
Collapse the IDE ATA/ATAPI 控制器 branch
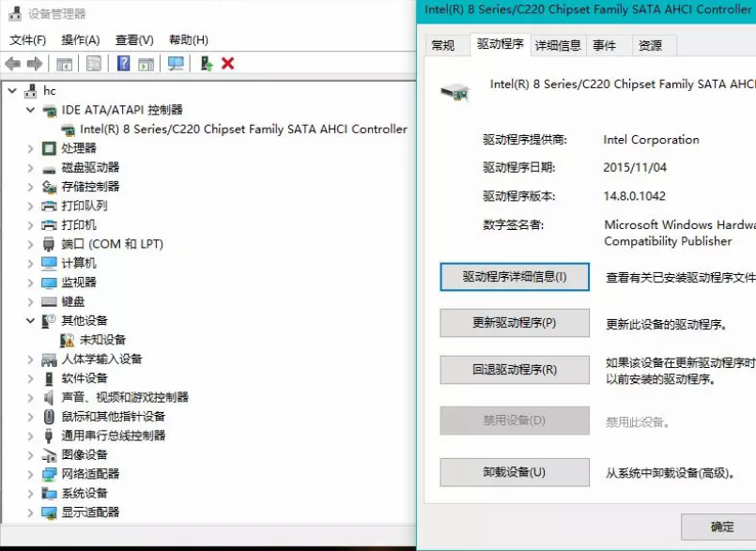[x=28, y=110]
